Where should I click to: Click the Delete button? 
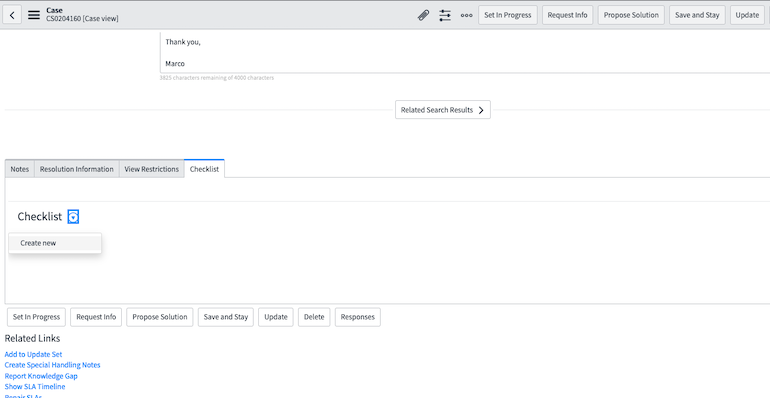click(x=314, y=317)
